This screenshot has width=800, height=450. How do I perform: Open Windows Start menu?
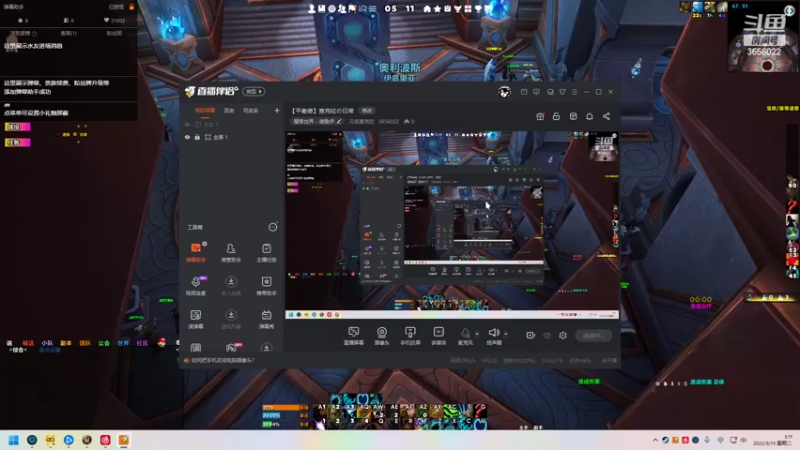(x=14, y=440)
